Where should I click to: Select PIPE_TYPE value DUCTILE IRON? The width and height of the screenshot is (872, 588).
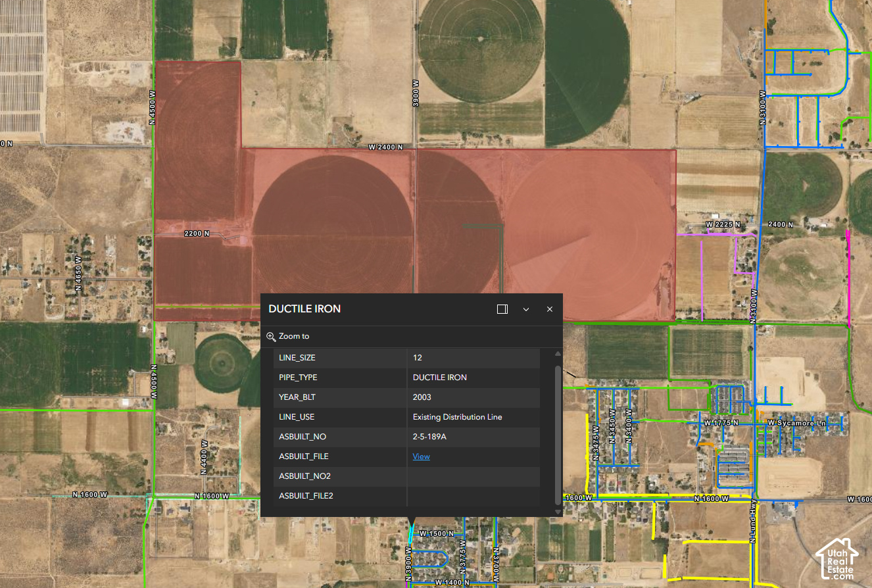point(440,378)
